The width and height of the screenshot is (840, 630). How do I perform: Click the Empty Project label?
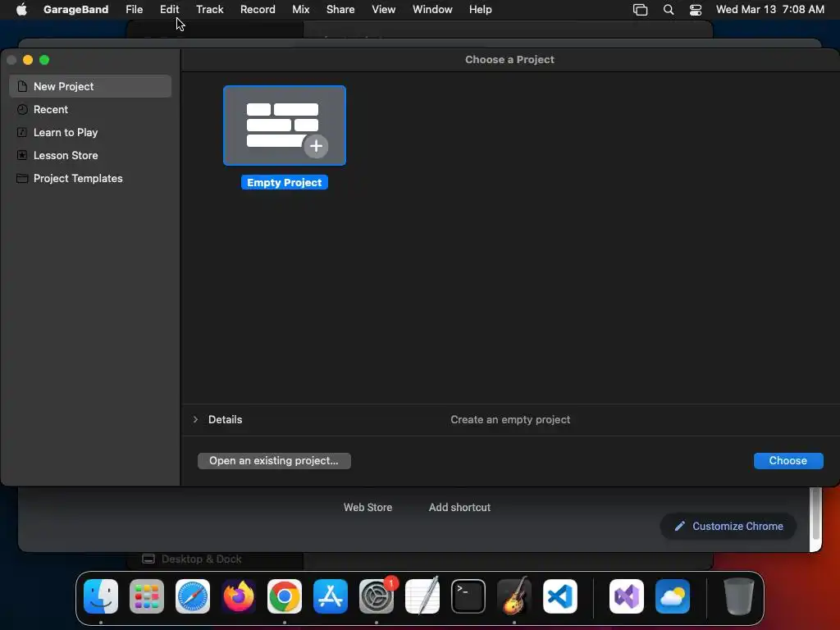click(x=285, y=183)
